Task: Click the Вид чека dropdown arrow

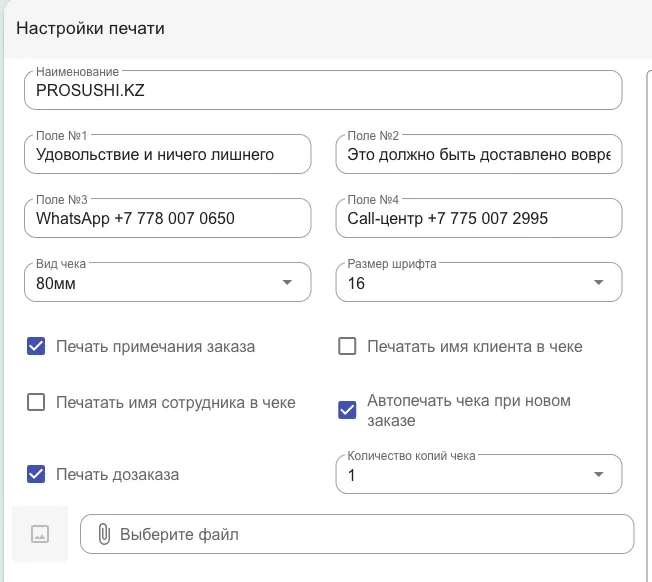Action: [x=287, y=282]
